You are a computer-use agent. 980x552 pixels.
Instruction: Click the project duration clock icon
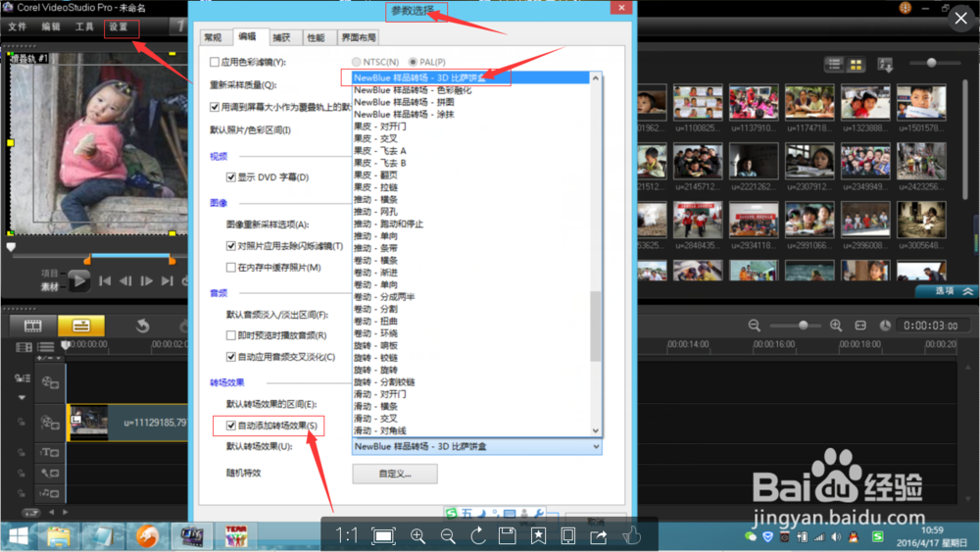coord(885,326)
